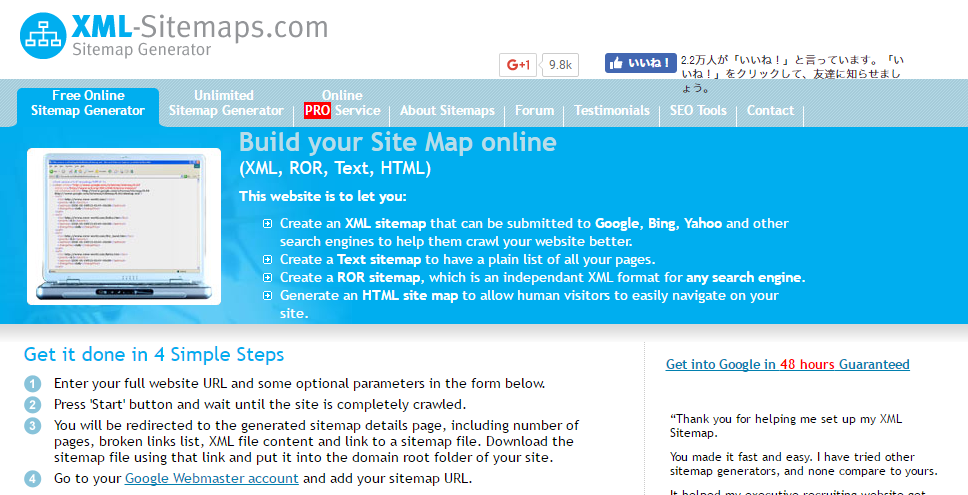Click the XML-Sitemaps.com title text
Viewport: 968px width, 495px height.
199,28
